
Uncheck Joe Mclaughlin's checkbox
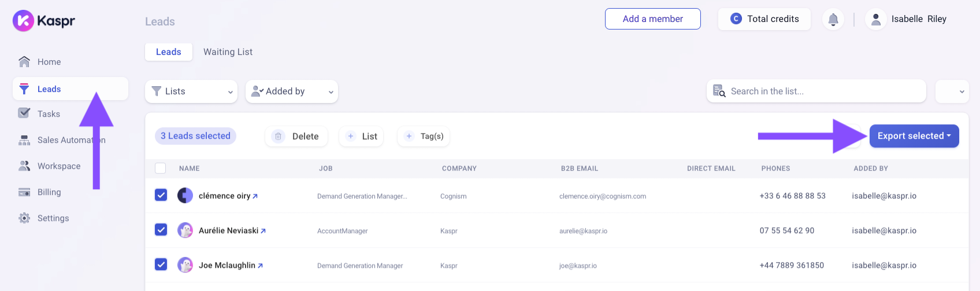[161, 264]
